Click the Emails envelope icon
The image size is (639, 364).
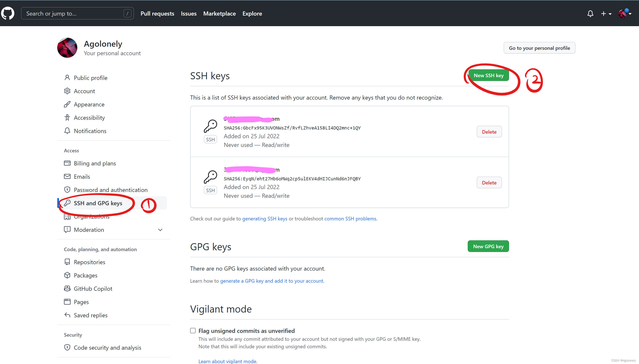(67, 176)
